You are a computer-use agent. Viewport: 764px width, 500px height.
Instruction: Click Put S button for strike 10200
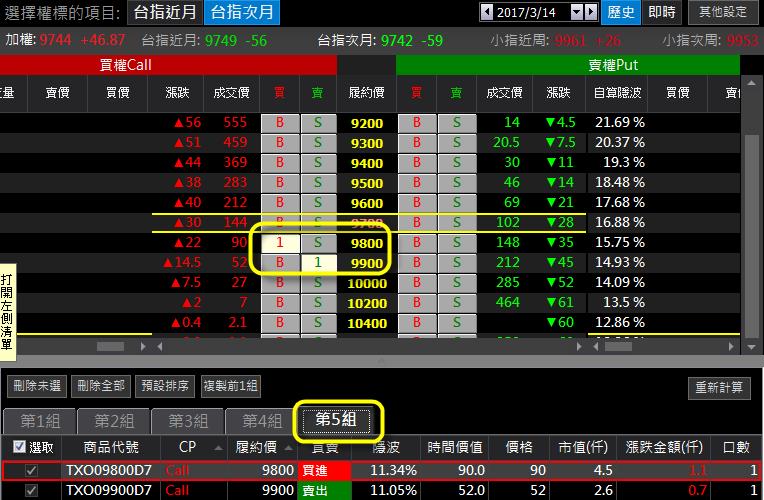click(457, 303)
